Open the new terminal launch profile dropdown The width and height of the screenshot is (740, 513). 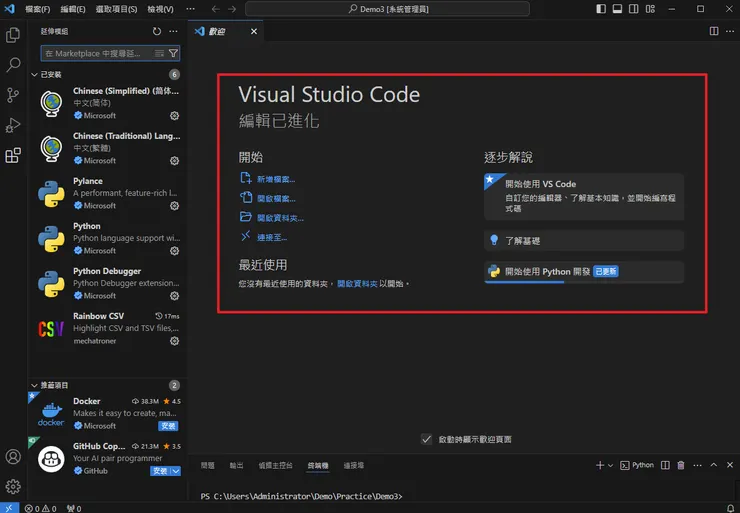pos(611,465)
